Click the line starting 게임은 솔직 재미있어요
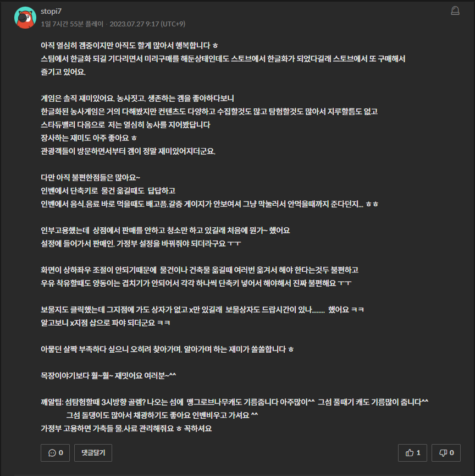 [x=137, y=99]
